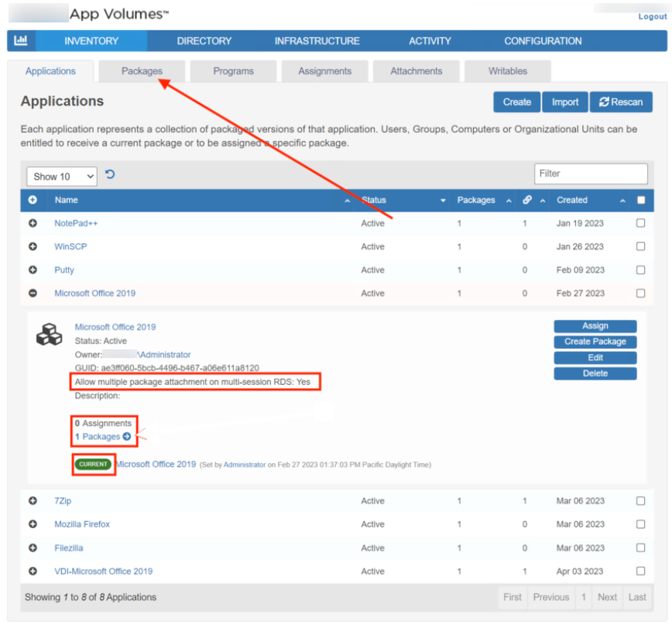Select the checkbox for 7Zip row

(x=640, y=501)
